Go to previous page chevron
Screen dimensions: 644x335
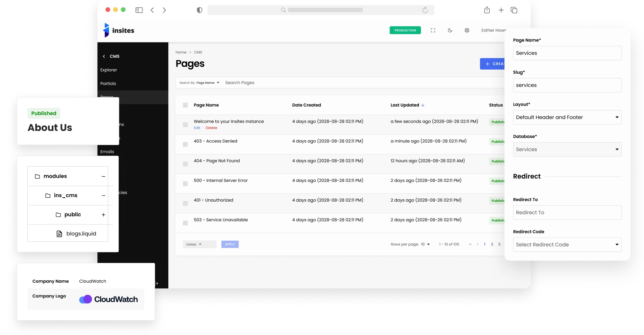click(478, 244)
